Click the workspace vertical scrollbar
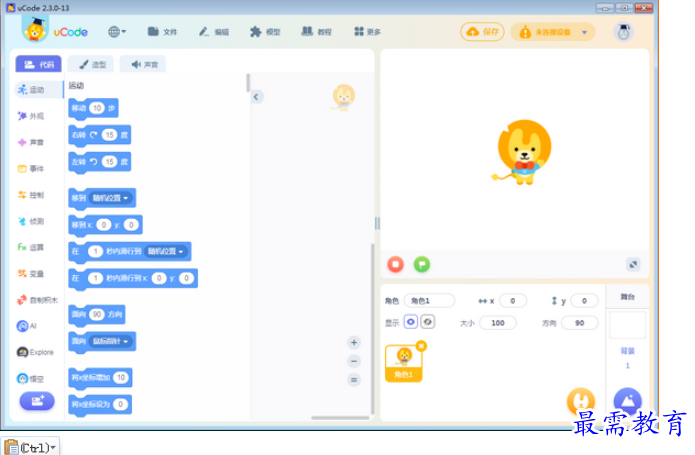695x455 pixels. tap(372, 328)
